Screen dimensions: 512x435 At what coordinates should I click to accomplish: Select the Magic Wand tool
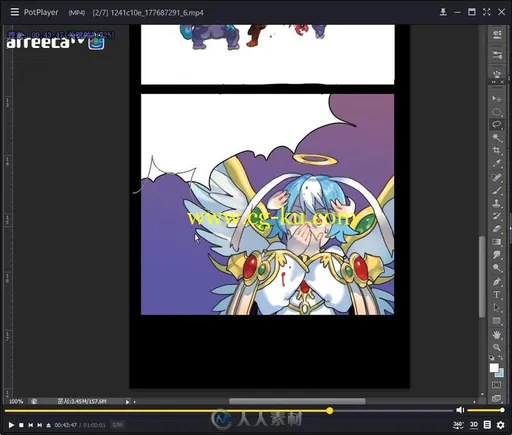(496, 137)
